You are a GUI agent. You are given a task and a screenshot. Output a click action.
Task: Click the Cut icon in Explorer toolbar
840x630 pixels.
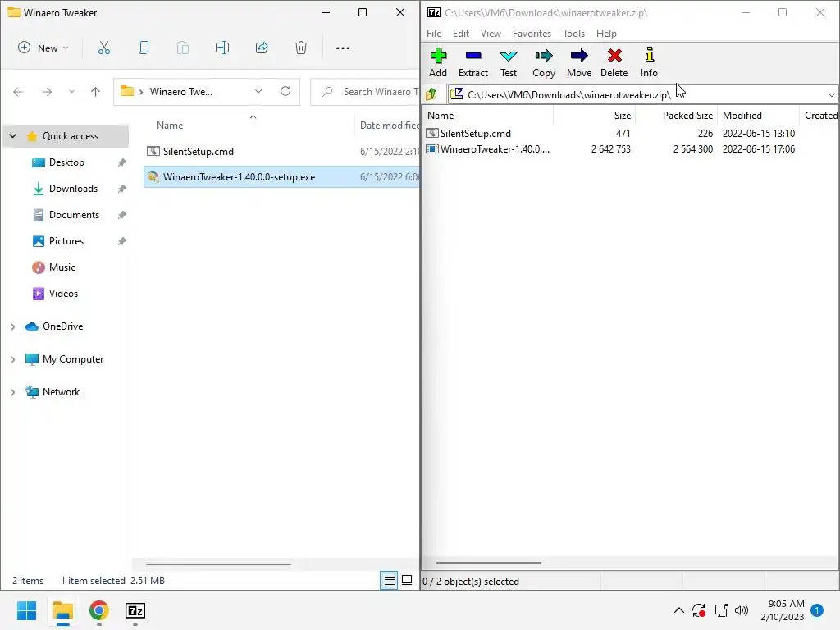pos(104,48)
